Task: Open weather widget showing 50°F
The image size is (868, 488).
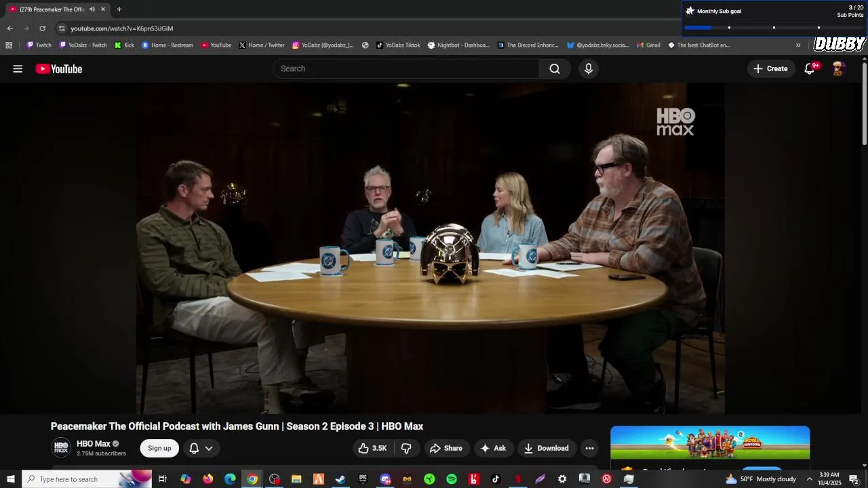Action: point(760,479)
